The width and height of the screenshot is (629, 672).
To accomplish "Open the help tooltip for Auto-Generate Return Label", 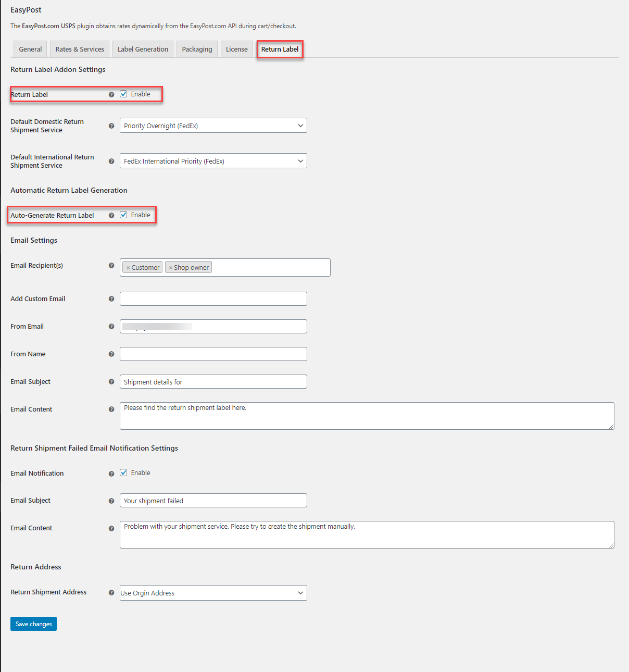I will [111, 215].
